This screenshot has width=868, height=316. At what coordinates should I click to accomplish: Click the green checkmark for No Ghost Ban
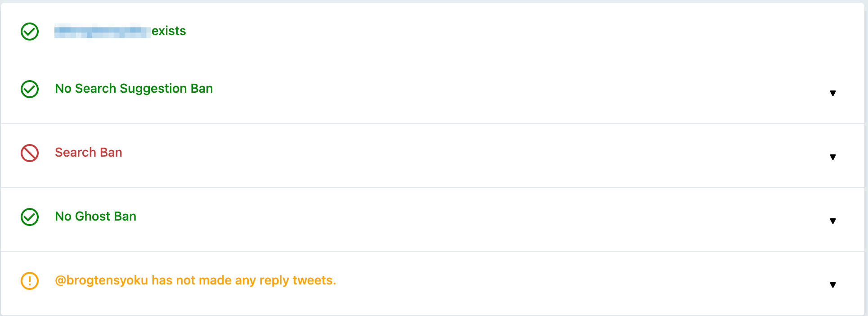click(x=30, y=217)
